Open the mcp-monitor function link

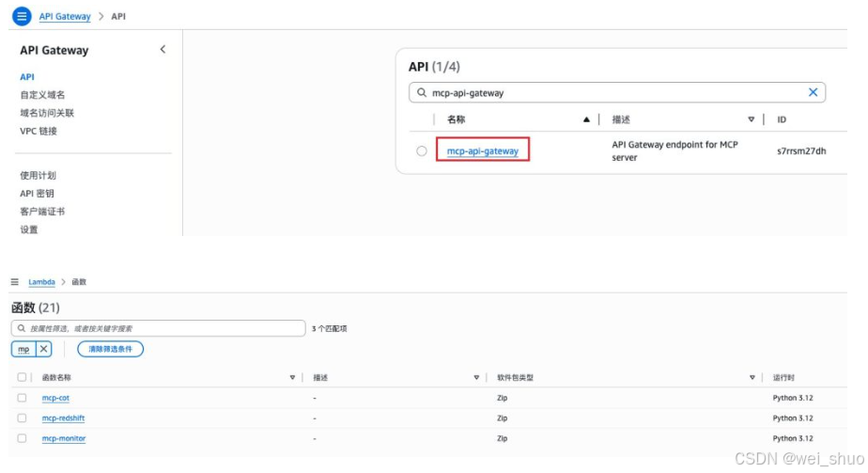tap(64, 438)
